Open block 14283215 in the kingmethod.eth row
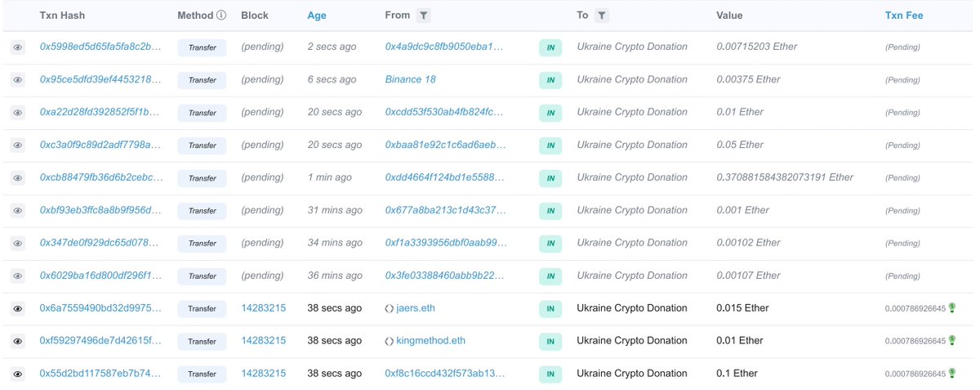The image size is (980, 390). point(264,341)
